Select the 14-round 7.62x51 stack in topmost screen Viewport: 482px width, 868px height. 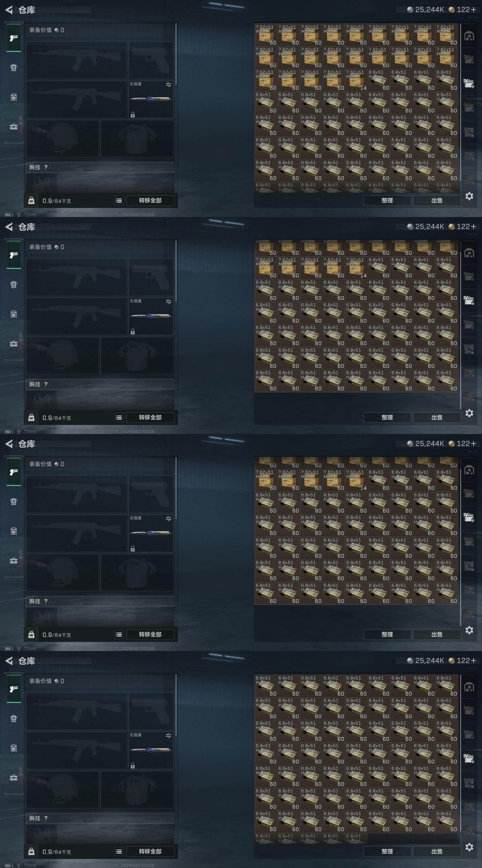(x=356, y=80)
